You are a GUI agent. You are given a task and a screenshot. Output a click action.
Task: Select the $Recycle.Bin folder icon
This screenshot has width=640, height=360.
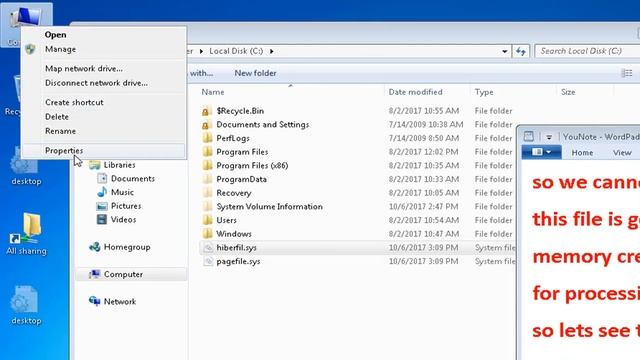207,111
